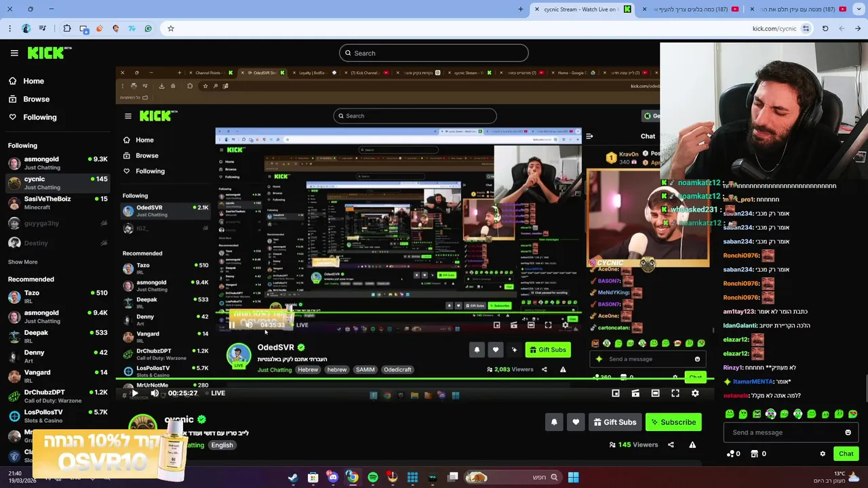Jump to LIVE beside 00:25:27 timer
Viewport: 868px width, 488px height.
click(218, 393)
